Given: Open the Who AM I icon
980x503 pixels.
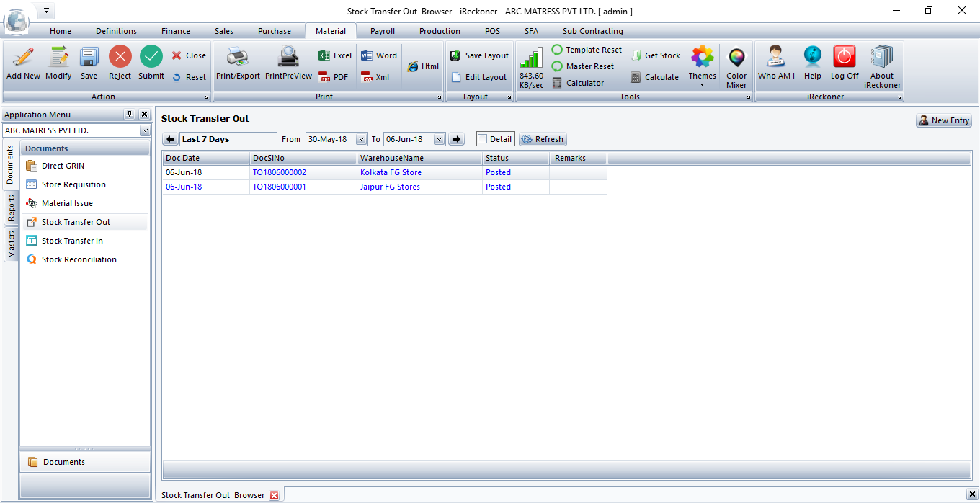Looking at the screenshot, I should coord(776,58).
